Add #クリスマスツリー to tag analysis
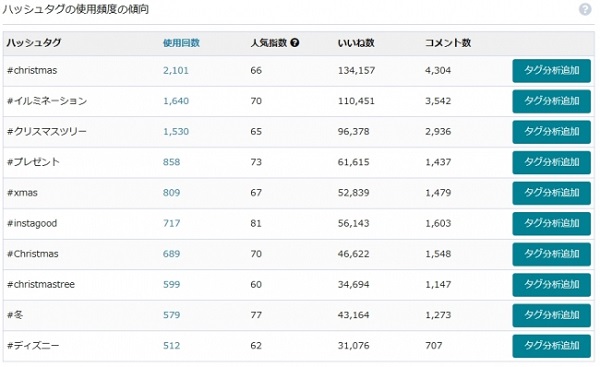The height and width of the screenshot is (367, 600). 551,132
